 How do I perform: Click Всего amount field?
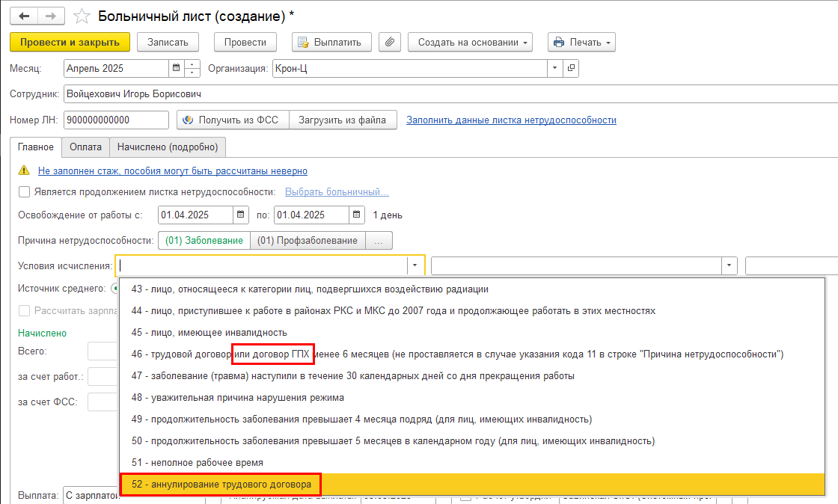[x=104, y=351]
